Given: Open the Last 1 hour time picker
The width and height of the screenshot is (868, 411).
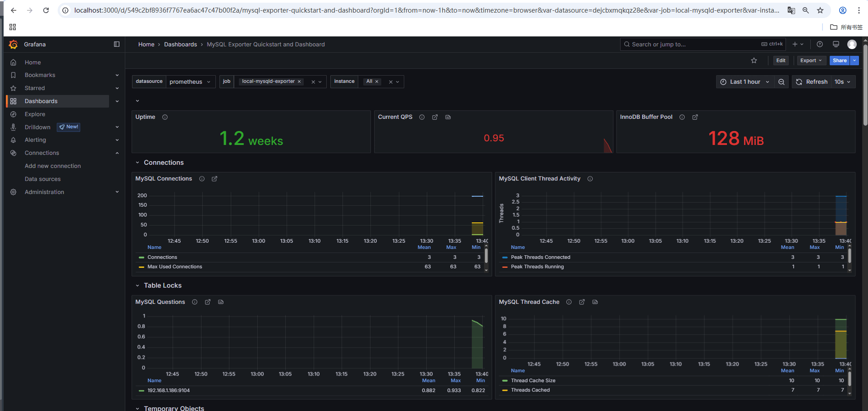Looking at the screenshot, I should click(x=745, y=81).
